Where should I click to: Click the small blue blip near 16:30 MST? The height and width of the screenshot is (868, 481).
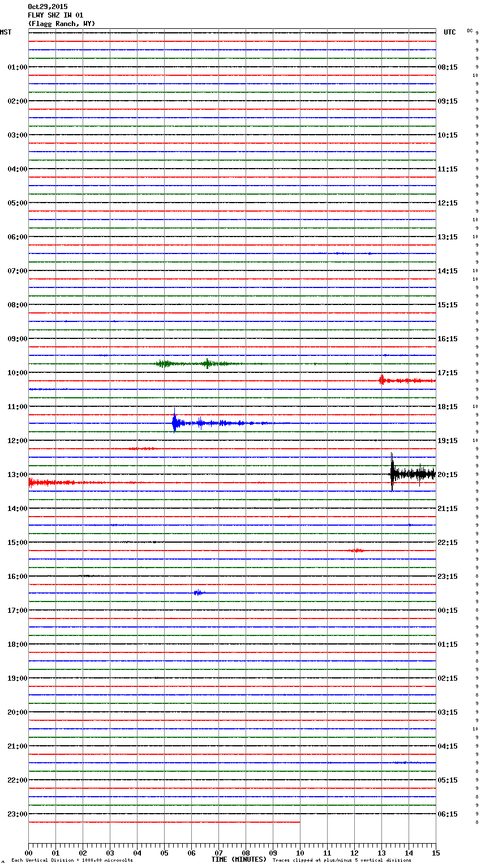tap(198, 593)
